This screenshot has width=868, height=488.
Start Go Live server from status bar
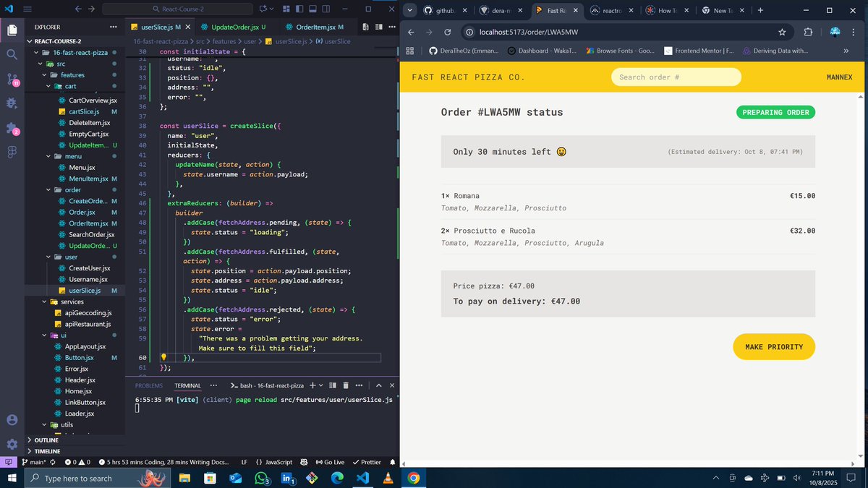click(x=329, y=462)
